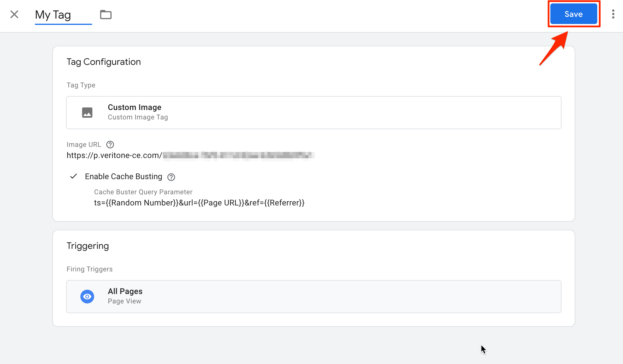Click the All Pages page view eye icon
Image resolution: width=623 pixels, height=364 pixels.
(x=87, y=296)
